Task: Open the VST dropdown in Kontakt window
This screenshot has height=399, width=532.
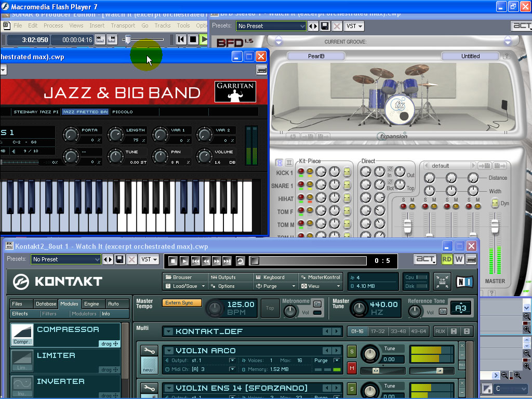Action: pos(149,260)
